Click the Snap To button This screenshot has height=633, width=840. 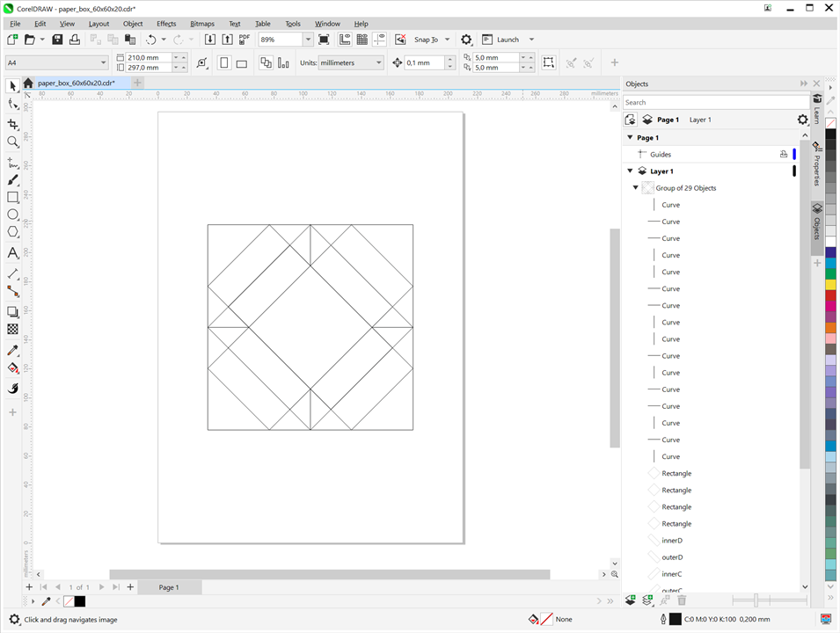pyautogui.click(x=426, y=40)
